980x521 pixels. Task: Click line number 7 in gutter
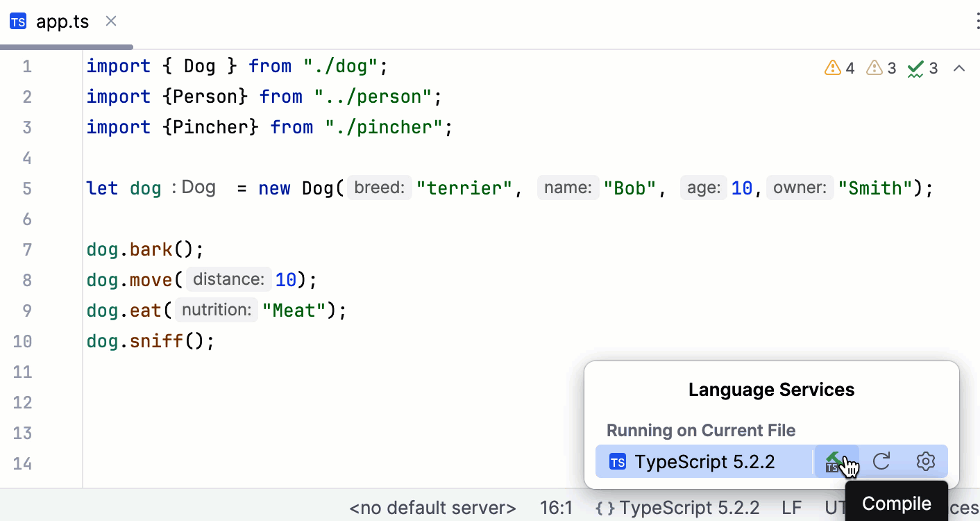(27, 249)
